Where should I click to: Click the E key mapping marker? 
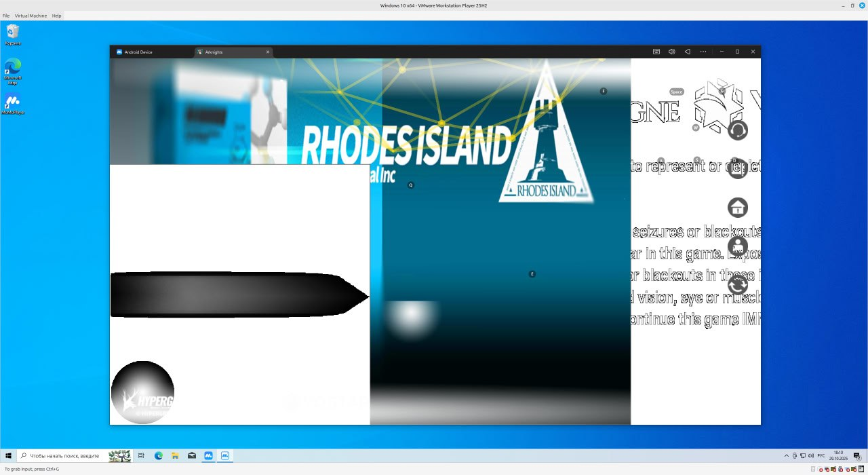point(532,274)
